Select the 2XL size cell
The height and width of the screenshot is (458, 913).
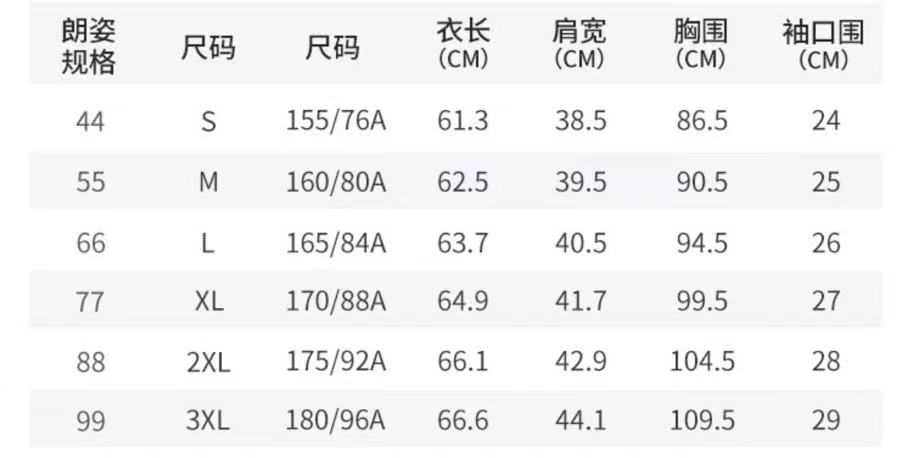click(208, 361)
